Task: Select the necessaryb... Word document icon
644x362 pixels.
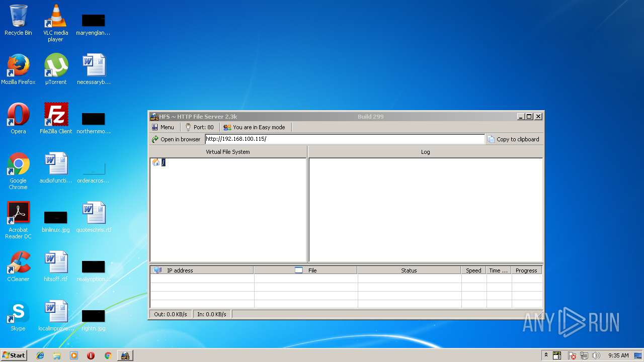Action: (94, 69)
